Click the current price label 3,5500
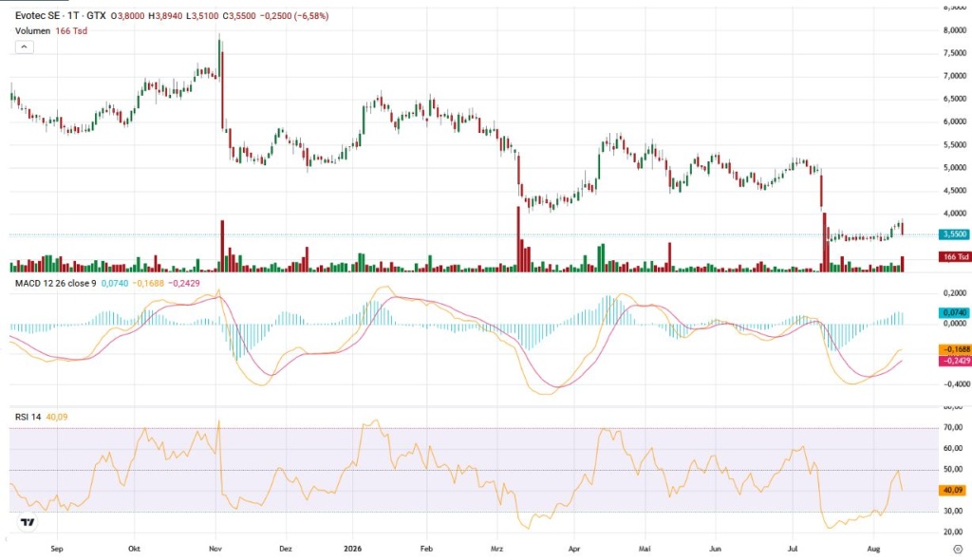The height and width of the screenshot is (560, 972). tap(955, 234)
